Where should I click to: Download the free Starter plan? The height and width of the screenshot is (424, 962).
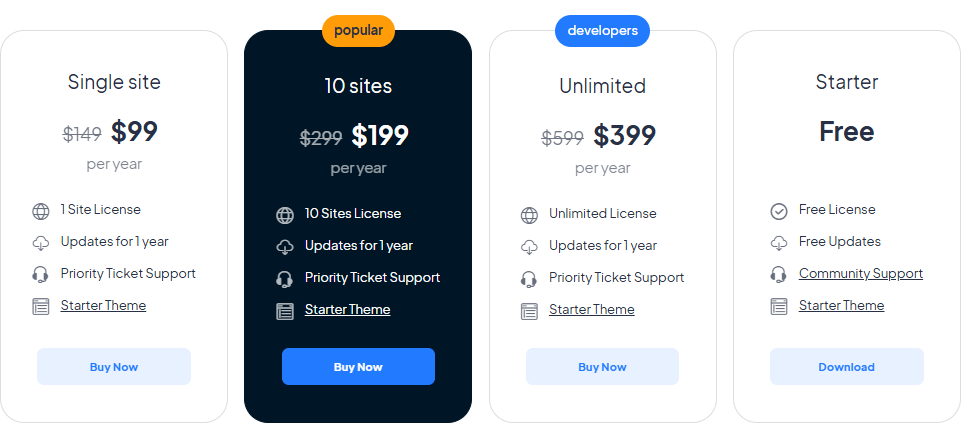(x=847, y=367)
